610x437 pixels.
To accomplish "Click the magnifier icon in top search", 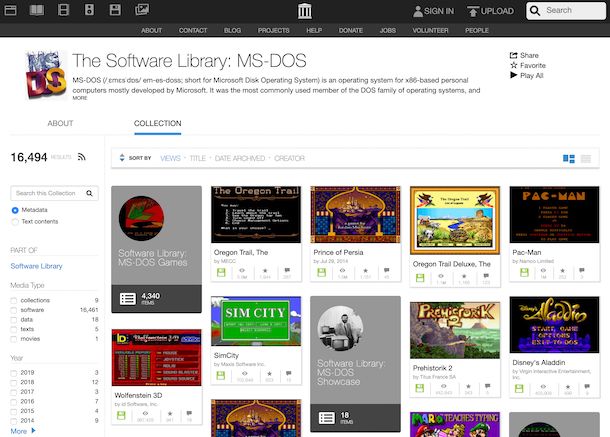I will point(535,11).
